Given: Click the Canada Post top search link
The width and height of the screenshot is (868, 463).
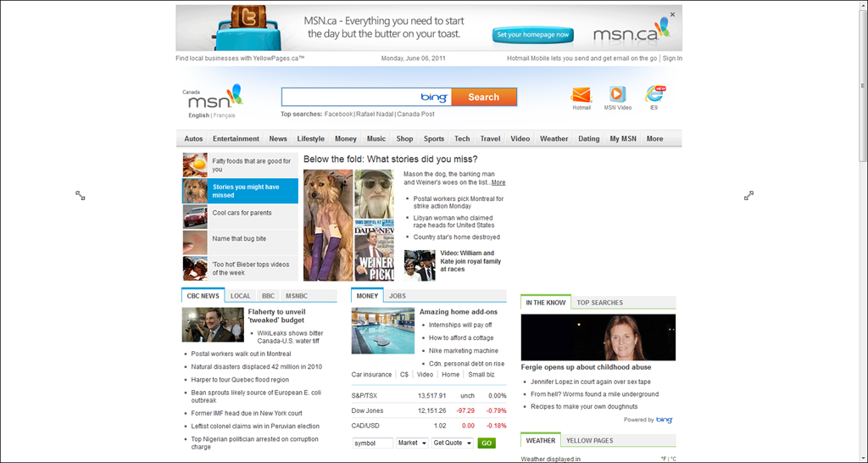Looking at the screenshot, I should pyautogui.click(x=415, y=114).
